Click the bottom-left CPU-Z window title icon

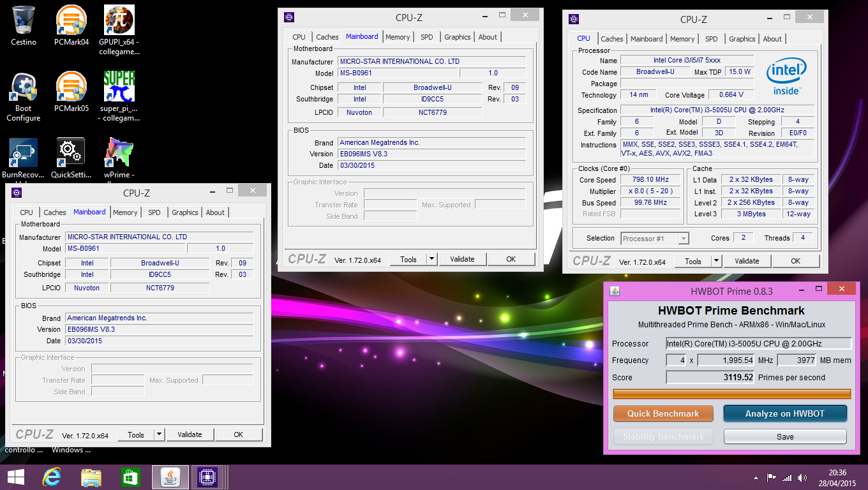17,193
